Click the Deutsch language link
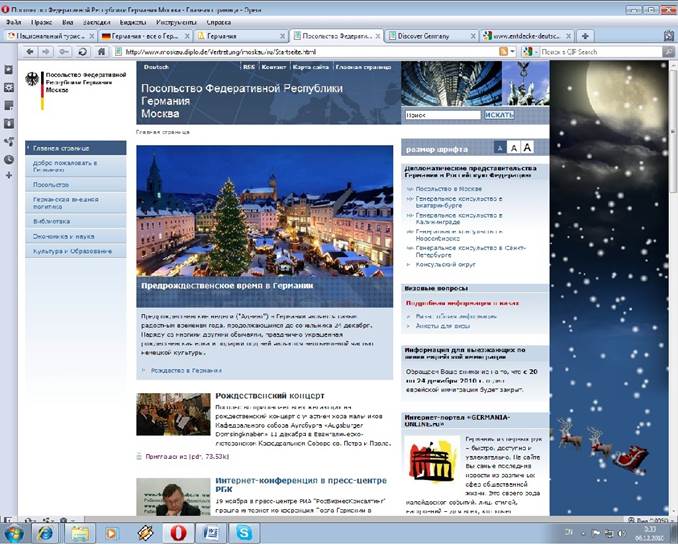678x545 pixels. pos(157,67)
